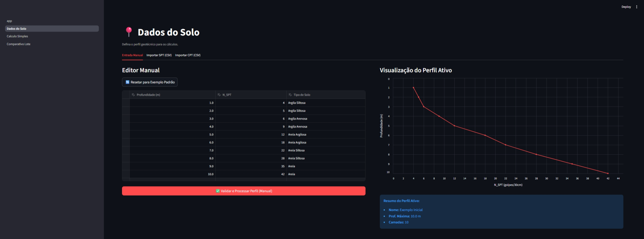
Task: Select the row checkbox for depth 5.0
Action: point(126,134)
